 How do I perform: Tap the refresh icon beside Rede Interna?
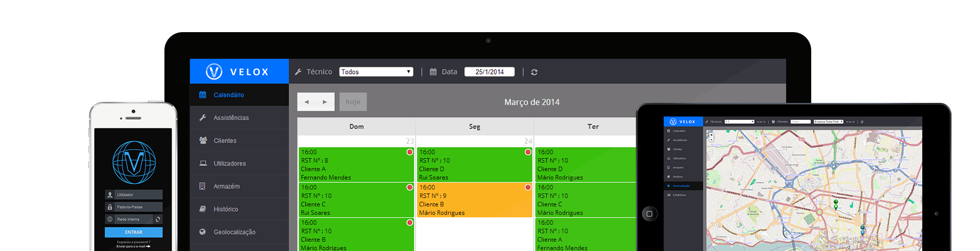tap(158, 219)
